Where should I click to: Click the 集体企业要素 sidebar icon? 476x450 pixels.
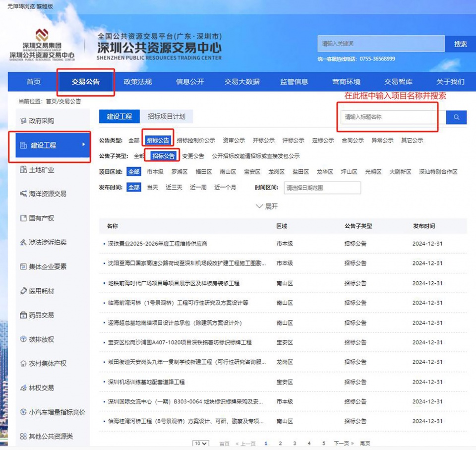click(x=23, y=266)
